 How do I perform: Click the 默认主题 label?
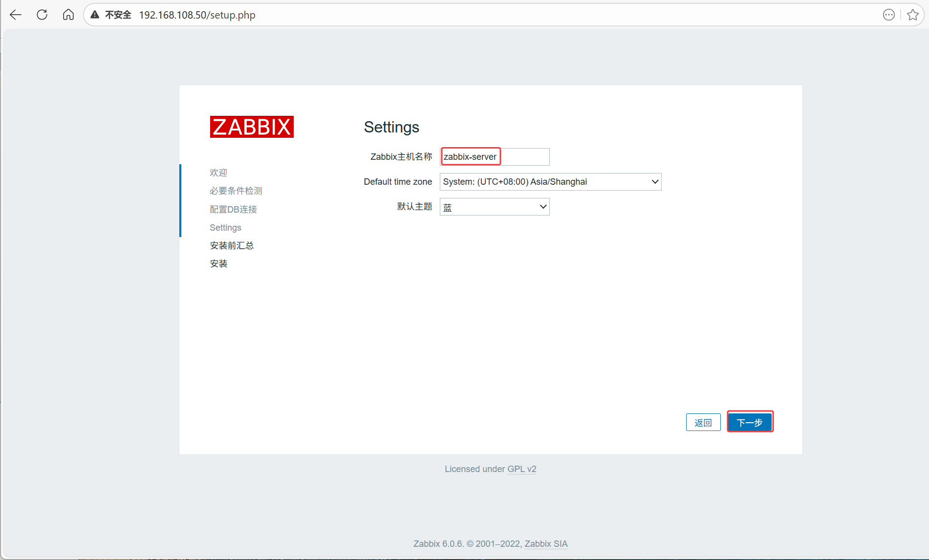[x=414, y=207]
